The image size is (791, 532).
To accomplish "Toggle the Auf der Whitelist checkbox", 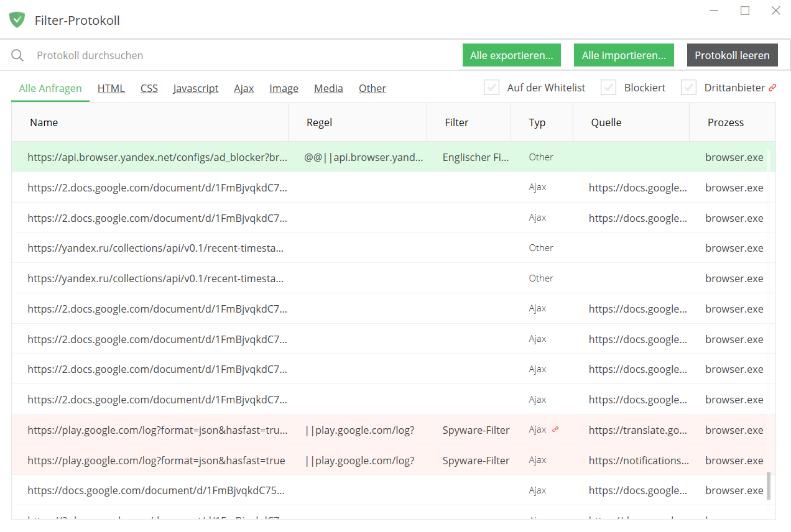I will (x=492, y=88).
